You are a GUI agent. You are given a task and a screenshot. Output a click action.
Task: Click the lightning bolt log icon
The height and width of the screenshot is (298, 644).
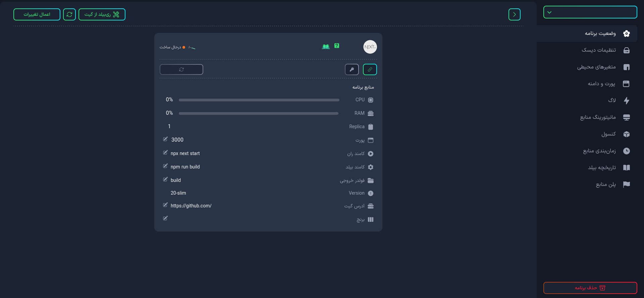click(x=626, y=101)
